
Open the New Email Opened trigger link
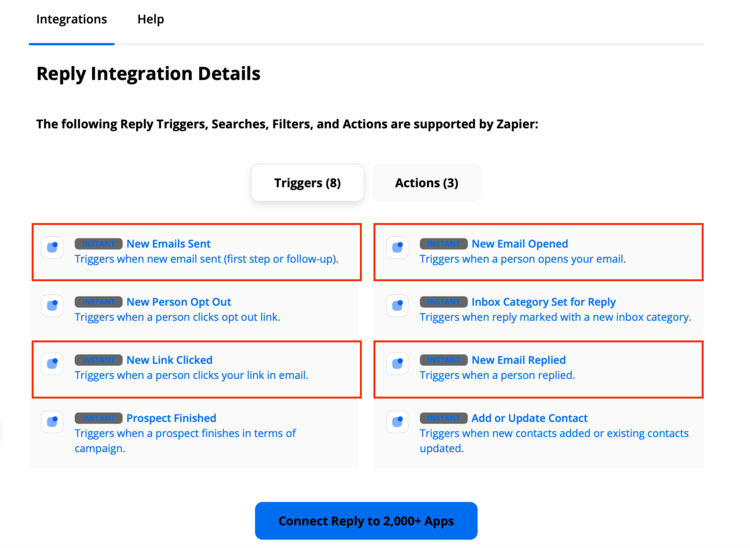click(x=520, y=244)
